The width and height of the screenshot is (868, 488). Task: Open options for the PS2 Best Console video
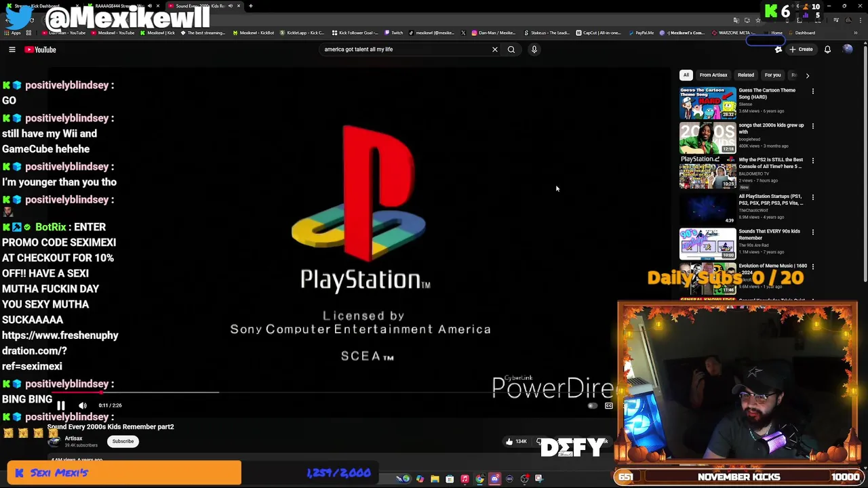pyautogui.click(x=813, y=161)
